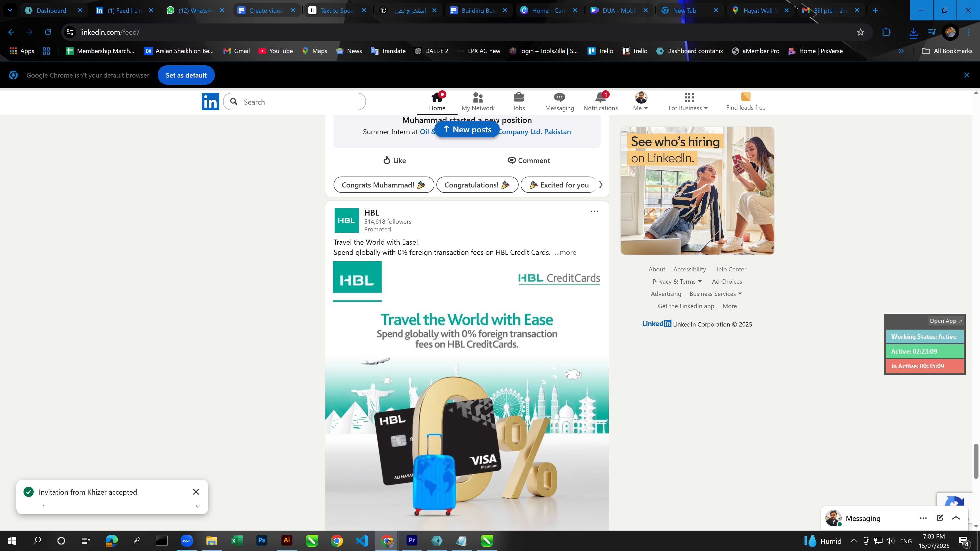Click Open App in time tracker widget
Image resolution: width=980 pixels, height=551 pixels.
click(945, 321)
